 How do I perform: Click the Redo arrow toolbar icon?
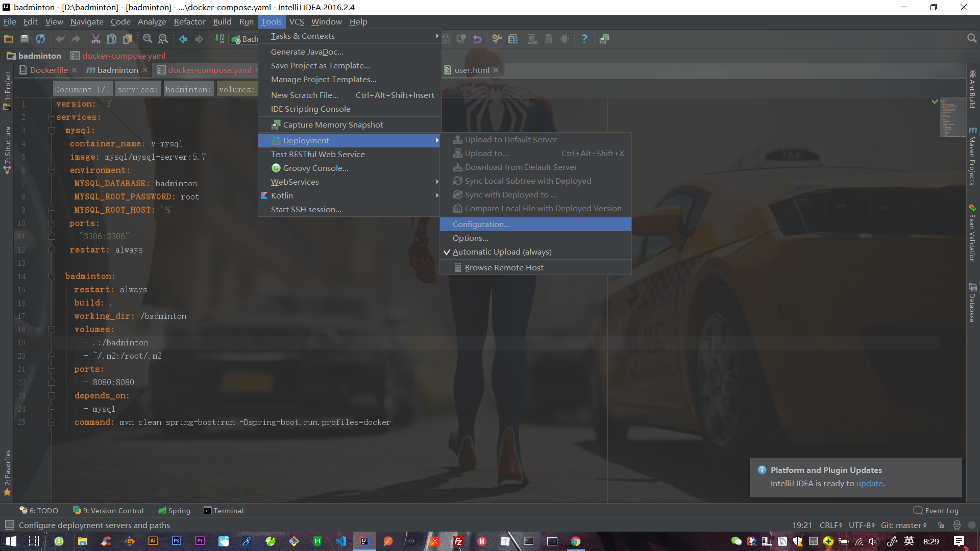(x=76, y=39)
